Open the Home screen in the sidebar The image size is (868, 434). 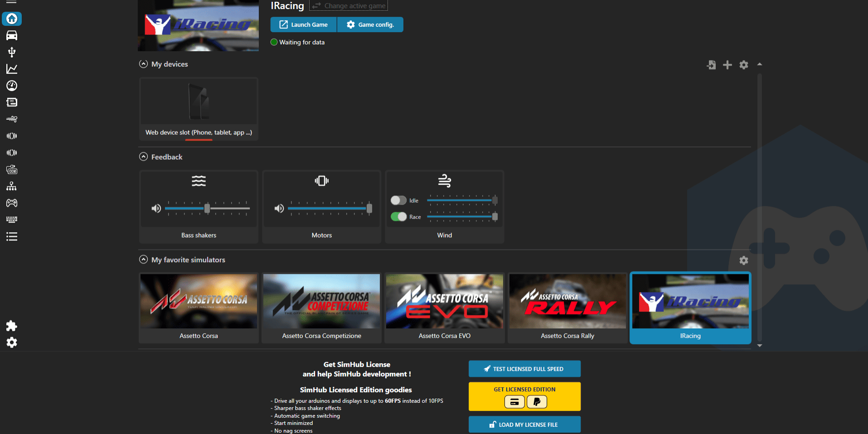(11, 19)
